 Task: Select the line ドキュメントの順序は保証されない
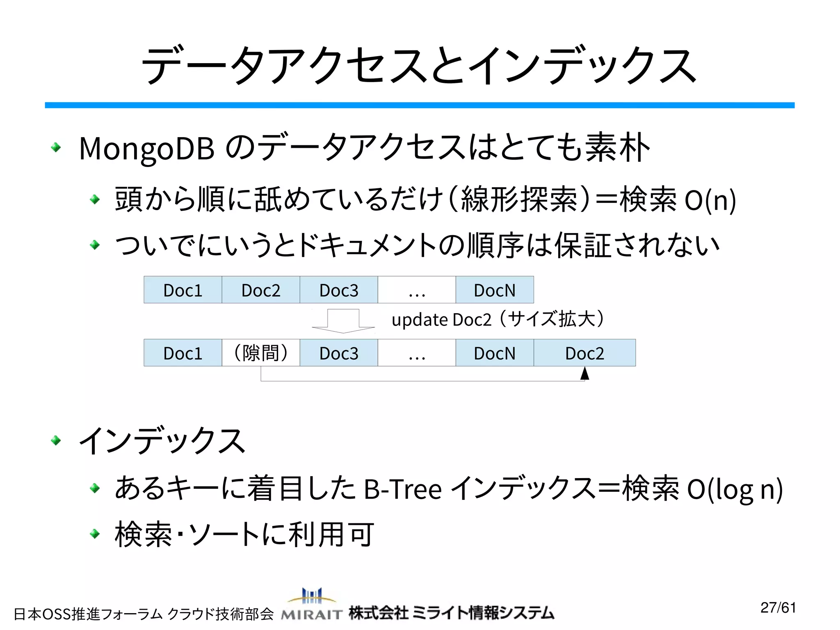(x=417, y=245)
